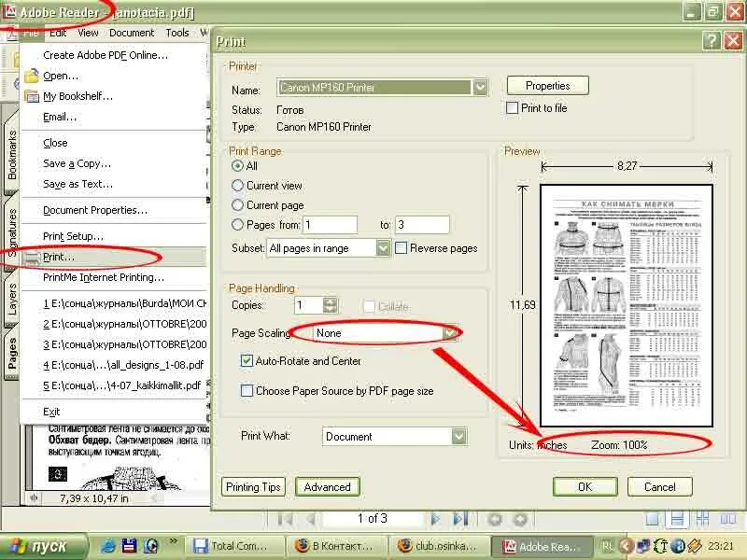Open Subset All pages in range dropdown

click(x=383, y=248)
